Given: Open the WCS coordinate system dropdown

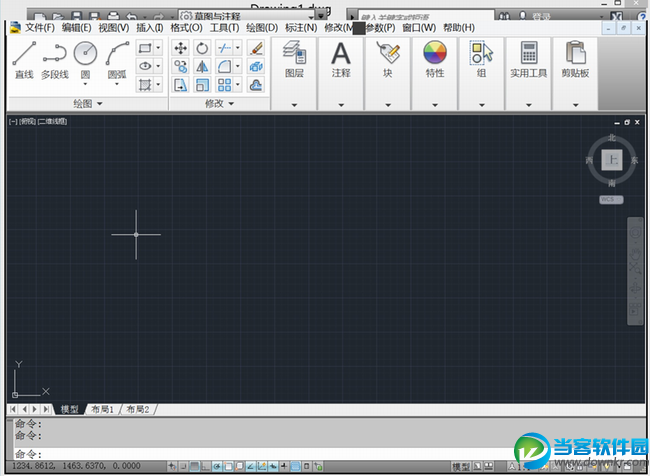Looking at the screenshot, I should coord(611,199).
